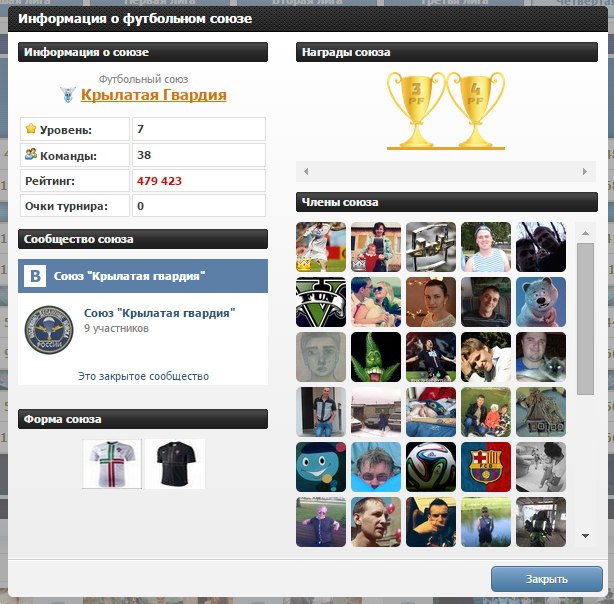The height and width of the screenshot is (604, 614).
Task: Click the gold trophy numbered 3
Action: point(416,110)
